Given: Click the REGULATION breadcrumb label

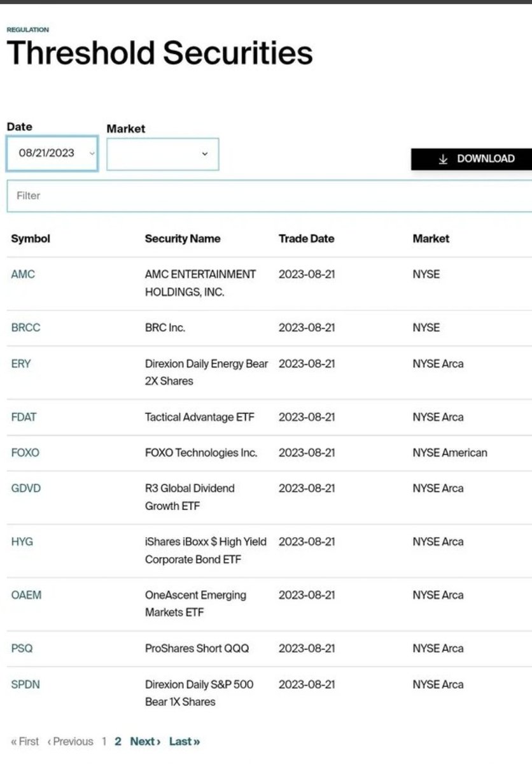Looking at the screenshot, I should click(27, 30).
